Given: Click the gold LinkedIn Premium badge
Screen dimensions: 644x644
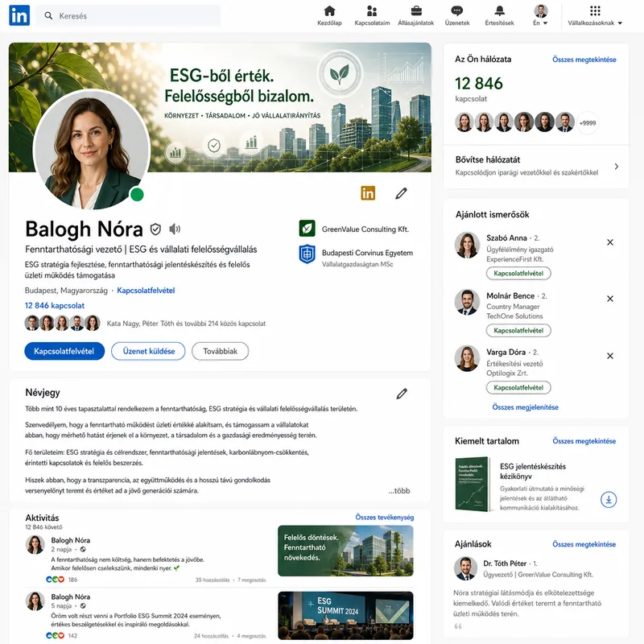Looking at the screenshot, I should [368, 193].
